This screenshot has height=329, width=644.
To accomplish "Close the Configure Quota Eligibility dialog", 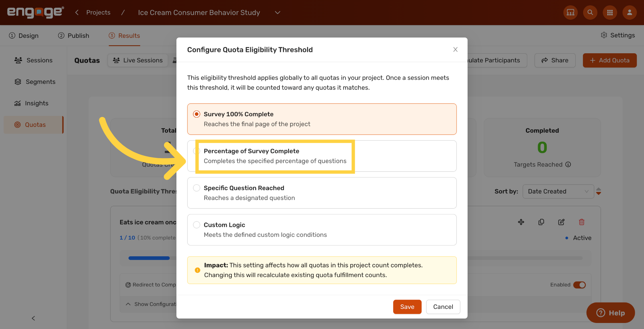I will tap(455, 50).
